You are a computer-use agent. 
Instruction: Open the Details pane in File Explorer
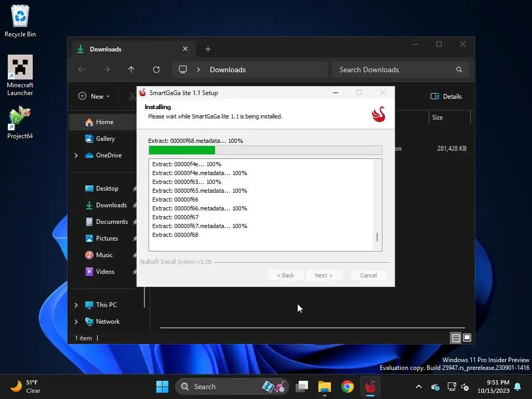click(446, 96)
